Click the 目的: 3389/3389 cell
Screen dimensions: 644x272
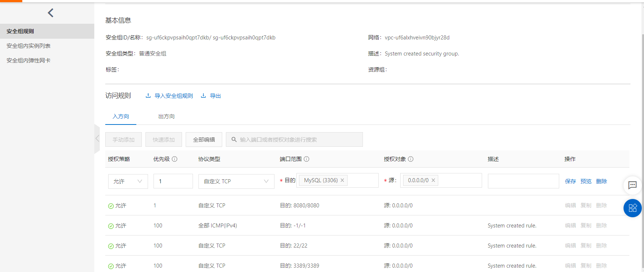coord(300,266)
